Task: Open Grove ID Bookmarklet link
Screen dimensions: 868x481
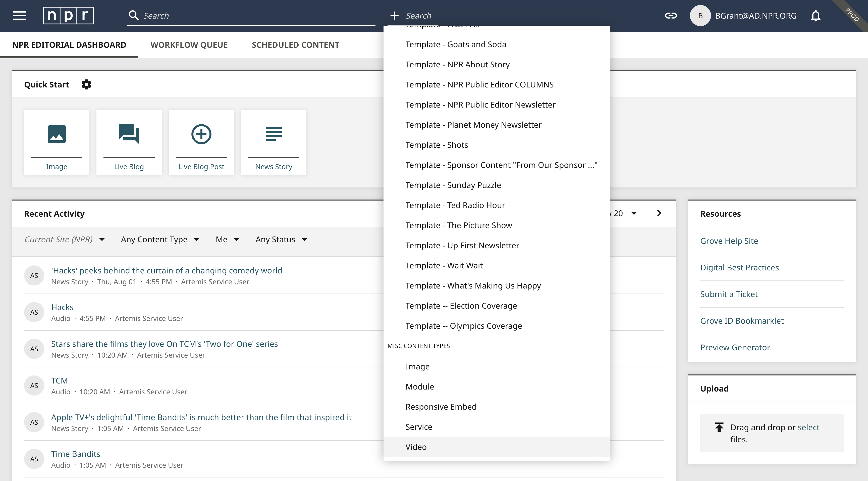Action: click(x=742, y=321)
